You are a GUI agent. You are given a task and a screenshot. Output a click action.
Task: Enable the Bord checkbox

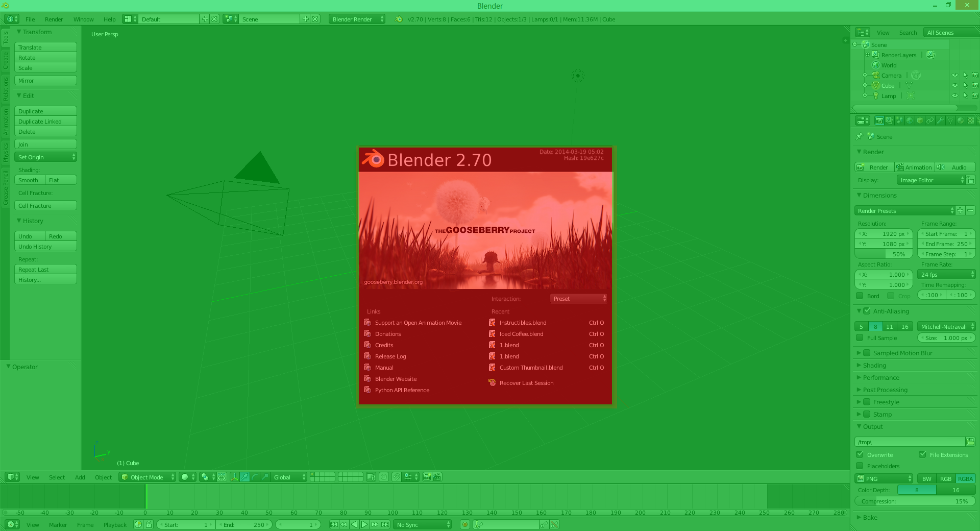point(860,296)
